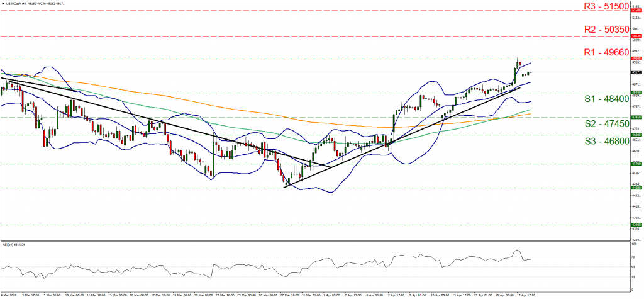The image size is (644, 299).
Task: Click the 70 level on RSI scale
Action: click(x=633, y=257)
